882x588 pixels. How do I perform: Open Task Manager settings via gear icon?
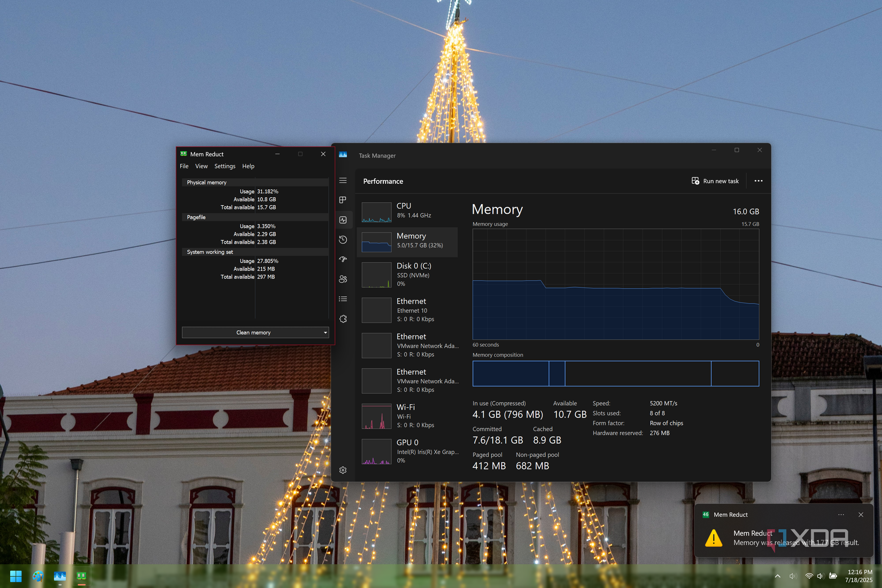343,470
